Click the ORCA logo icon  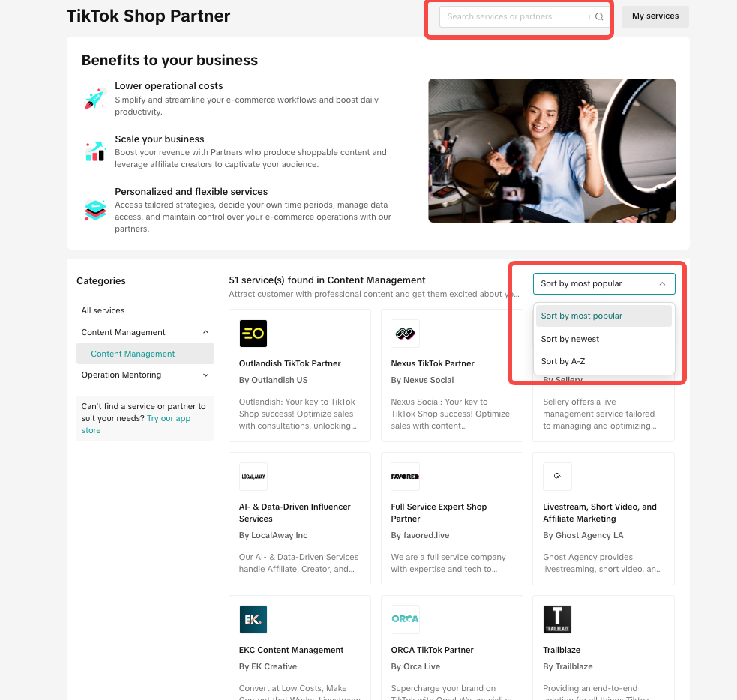tap(405, 620)
